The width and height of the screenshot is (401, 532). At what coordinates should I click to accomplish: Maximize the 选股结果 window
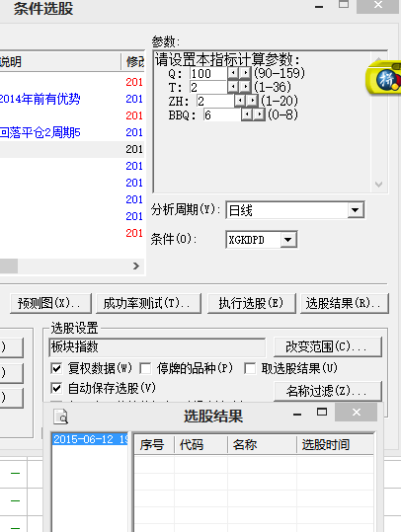pyautogui.click(x=322, y=413)
